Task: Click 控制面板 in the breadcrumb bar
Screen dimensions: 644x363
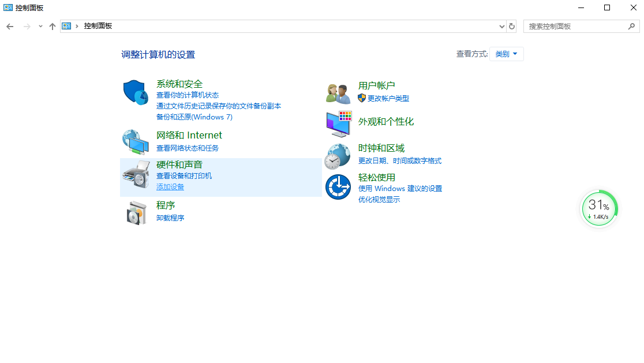Action: (x=97, y=26)
